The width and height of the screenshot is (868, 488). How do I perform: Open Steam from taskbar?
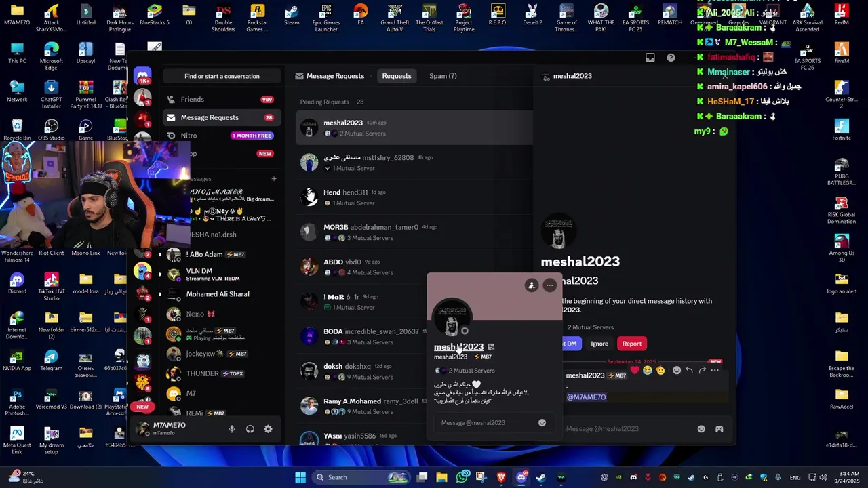[540, 477]
